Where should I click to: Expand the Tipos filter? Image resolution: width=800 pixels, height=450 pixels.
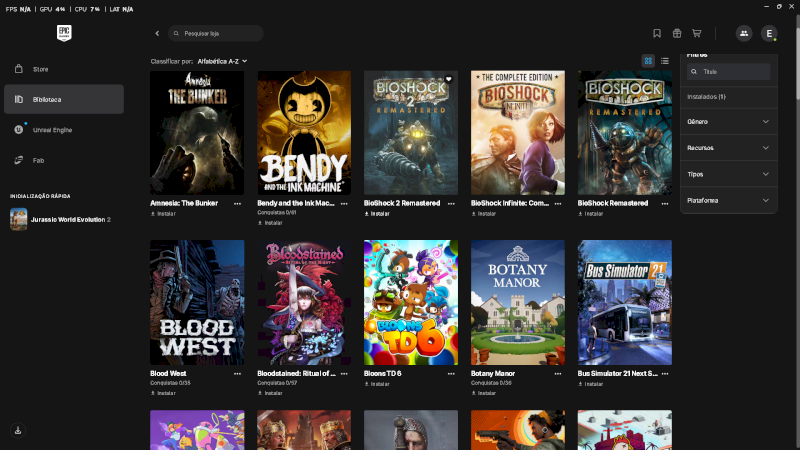click(x=729, y=174)
